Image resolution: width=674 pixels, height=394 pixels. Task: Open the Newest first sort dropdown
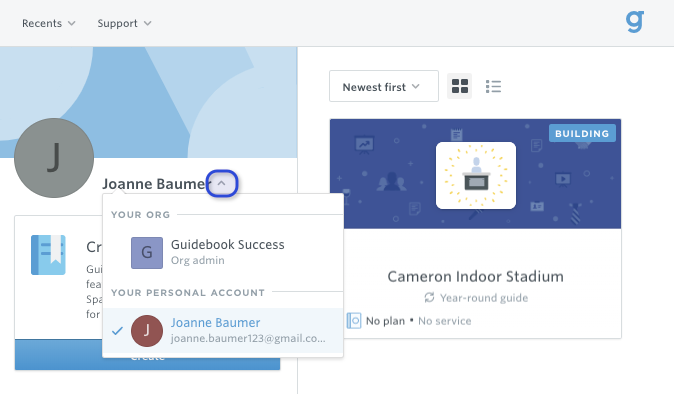tap(384, 86)
